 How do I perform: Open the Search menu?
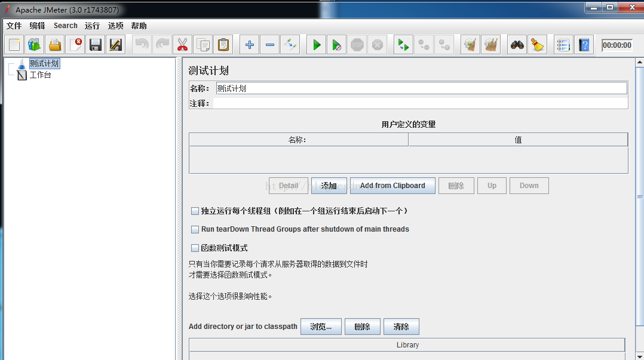coord(65,26)
